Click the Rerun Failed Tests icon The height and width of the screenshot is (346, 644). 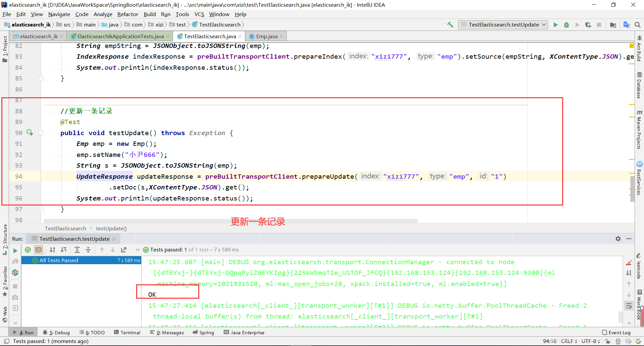15,262
